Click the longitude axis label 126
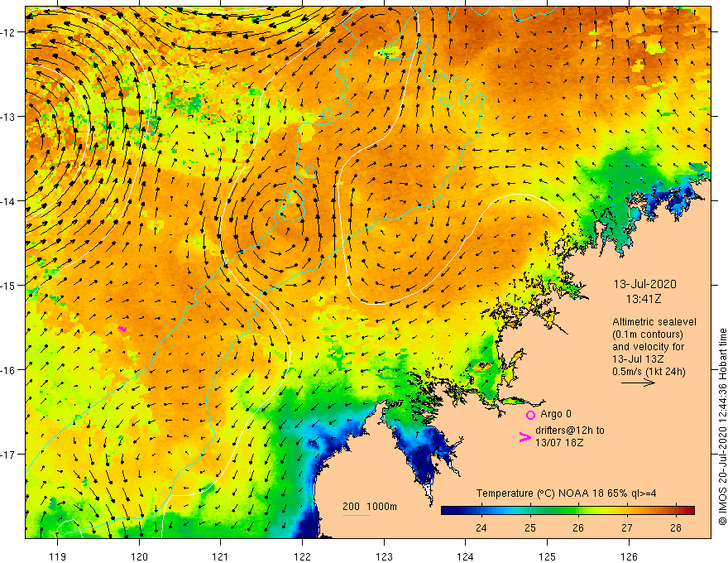Viewport: 728px width, 563px height. coord(629,556)
